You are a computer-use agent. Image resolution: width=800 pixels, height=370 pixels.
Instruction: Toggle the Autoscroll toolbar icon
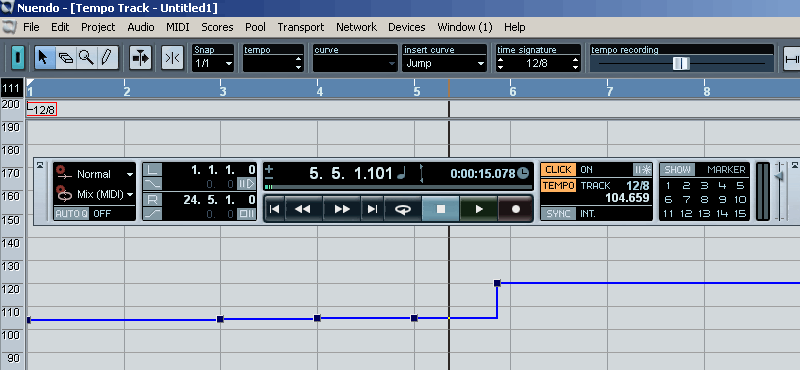pyautogui.click(x=140, y=58)
